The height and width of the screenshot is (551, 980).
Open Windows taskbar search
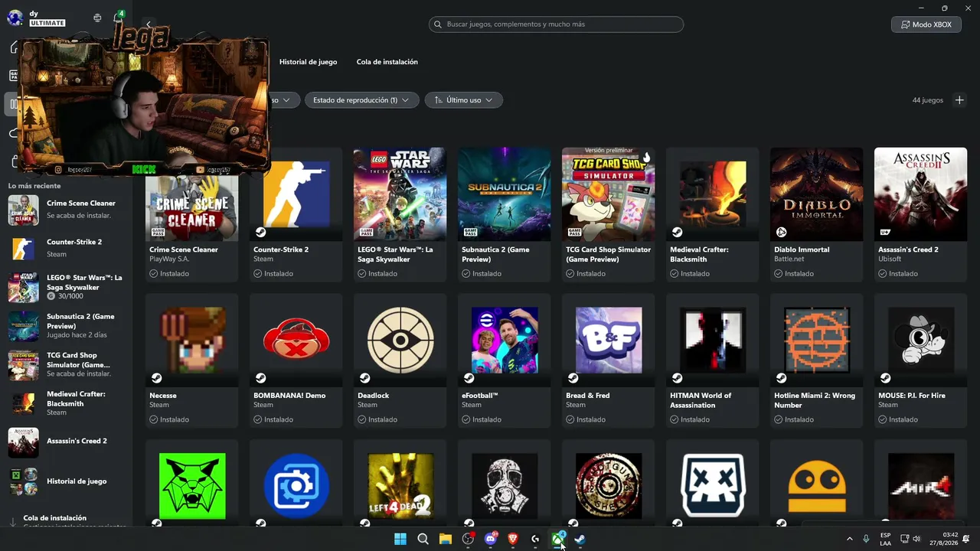pos(423,539)
